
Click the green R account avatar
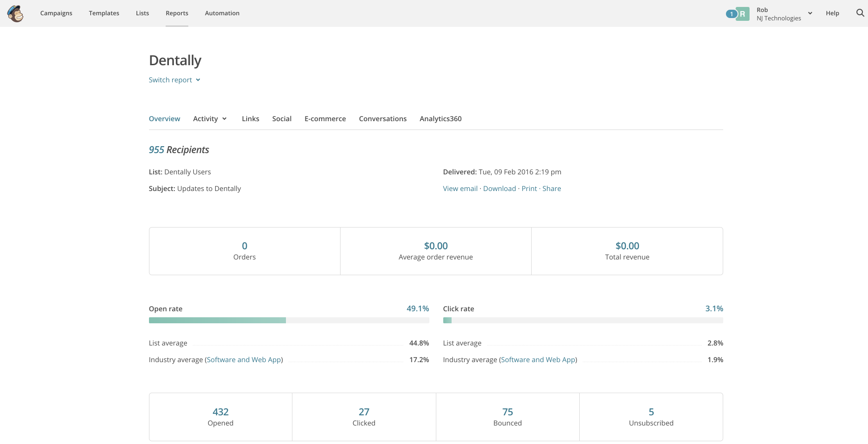pos(742,14)
